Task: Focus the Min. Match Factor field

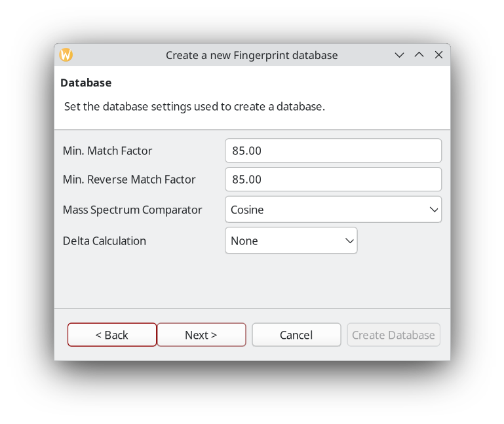Action: tap(333, 151)
